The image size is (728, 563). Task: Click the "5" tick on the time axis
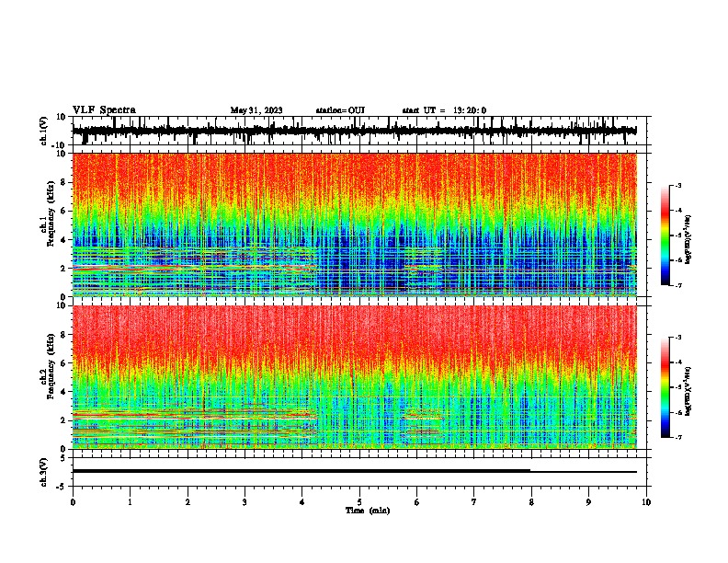[x=359, y=502]
